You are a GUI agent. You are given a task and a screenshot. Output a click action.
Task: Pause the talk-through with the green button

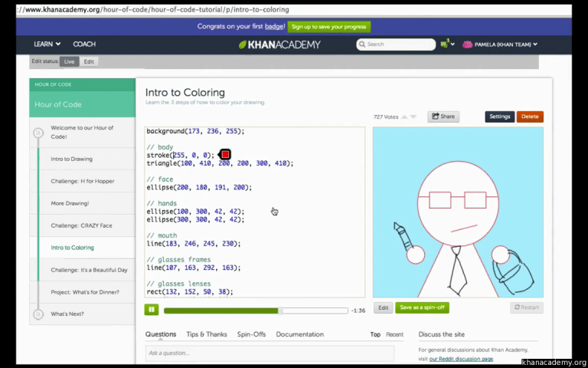pyautogui.click(x=152, y=310)
